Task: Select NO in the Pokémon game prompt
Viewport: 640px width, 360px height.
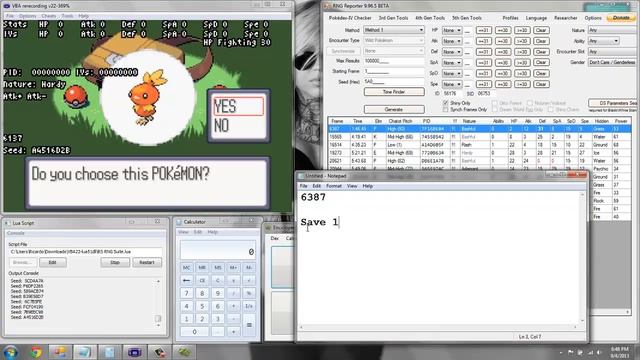Action: [x=222, y=126]
